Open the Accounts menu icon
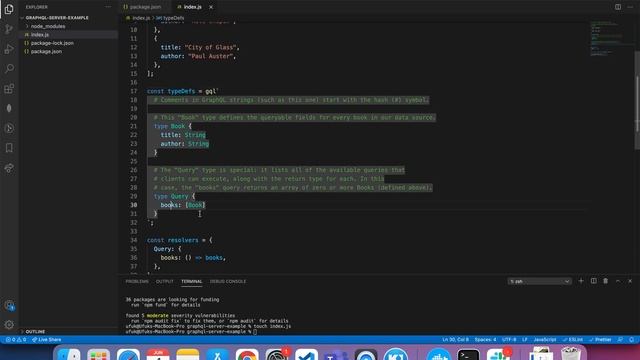 point(9,305)
